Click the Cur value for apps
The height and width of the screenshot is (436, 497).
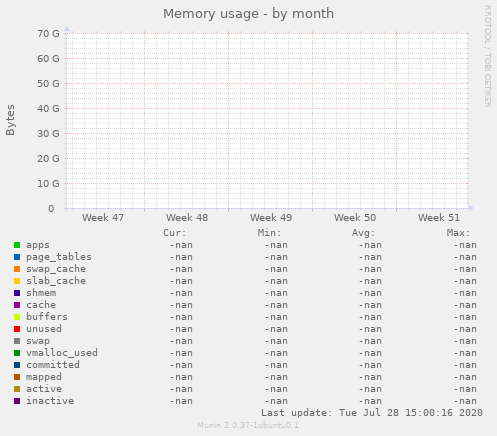click(181, 245)
